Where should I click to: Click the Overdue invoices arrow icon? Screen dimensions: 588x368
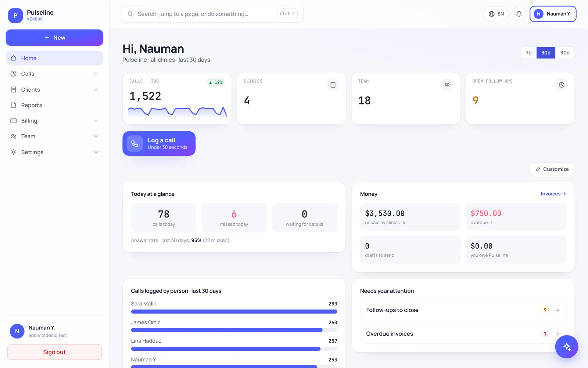point(557,334)
